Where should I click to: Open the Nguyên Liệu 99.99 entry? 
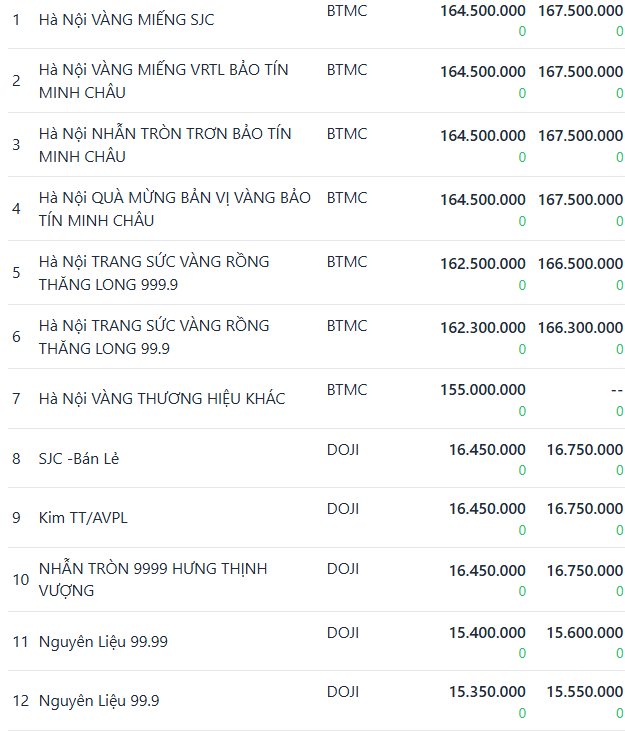click(103, 642)
